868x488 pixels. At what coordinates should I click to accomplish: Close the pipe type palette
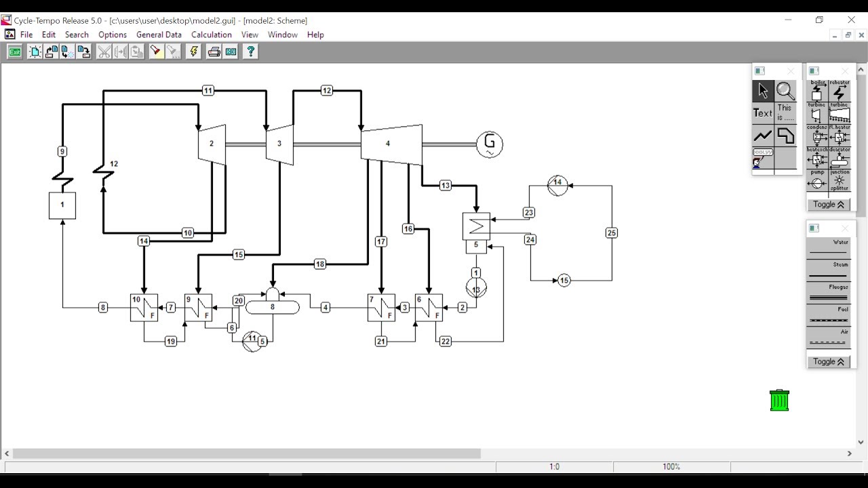pyautogui.click(x=845, y=228)
